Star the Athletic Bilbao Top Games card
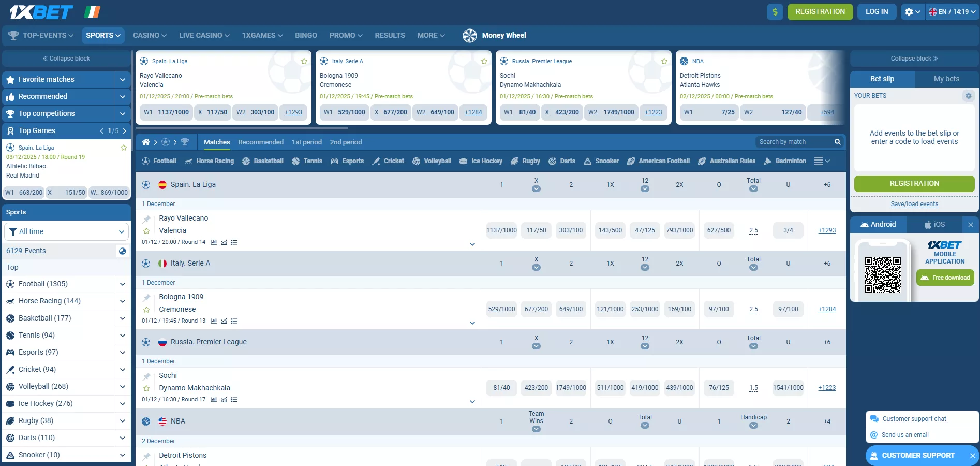Screen dimensions: 980x466 click(124, 148)
